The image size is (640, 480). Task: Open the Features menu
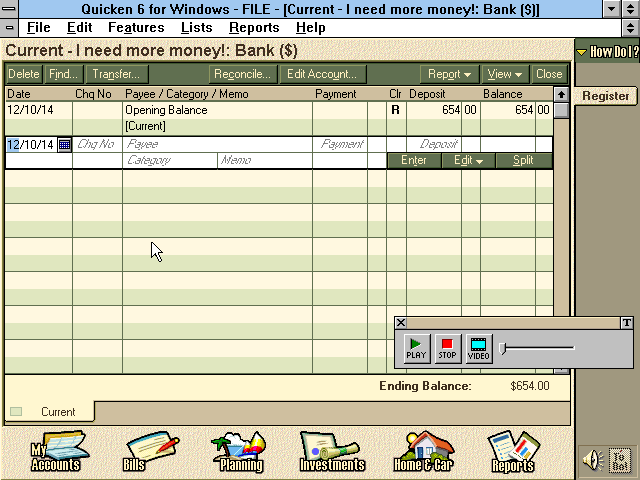click(136, 28)
